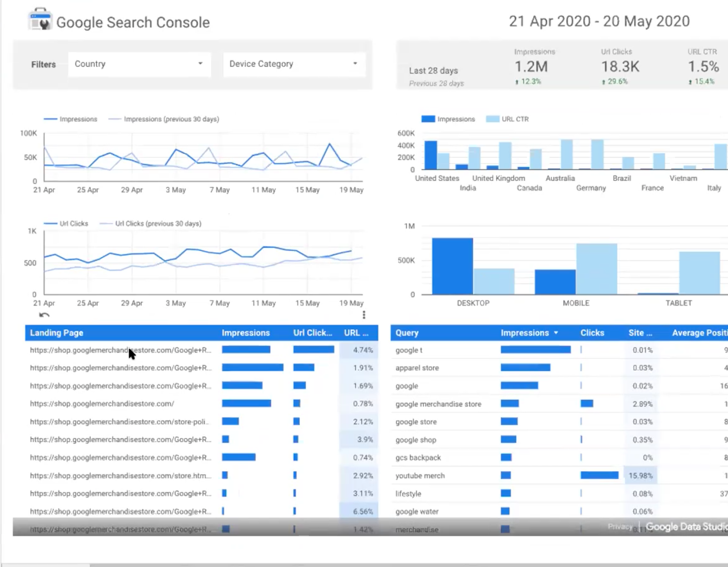Screen dimensions: 728x567
Task: Click the United States impressions bar
Action: point(431,155)
